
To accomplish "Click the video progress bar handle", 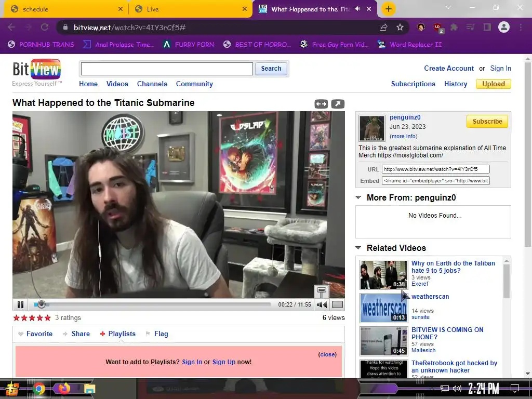I will (42, 304).
